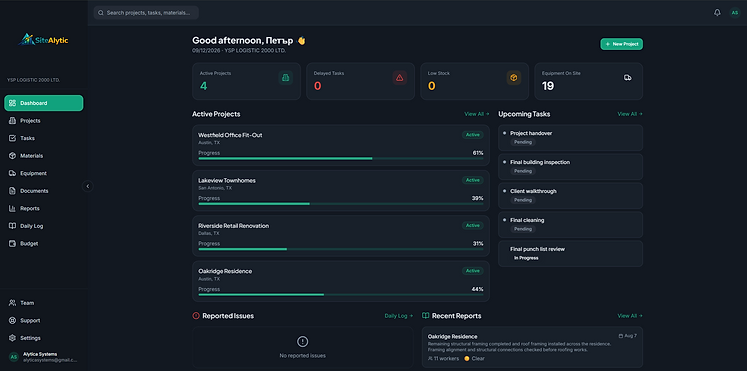Click the Pending badge under Project handover
Screen dimensions: 747x371
tap(523, 142)
